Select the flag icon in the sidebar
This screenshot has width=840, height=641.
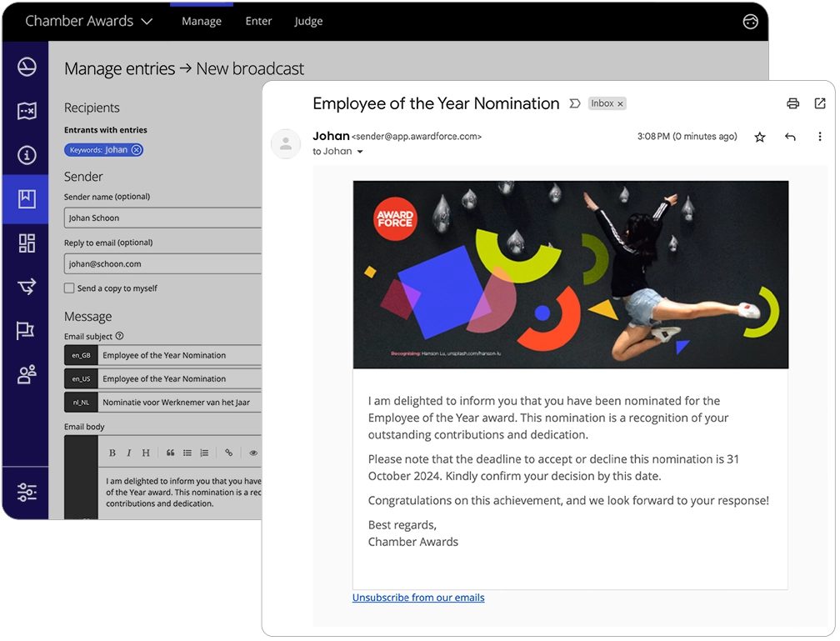point(25,330)
